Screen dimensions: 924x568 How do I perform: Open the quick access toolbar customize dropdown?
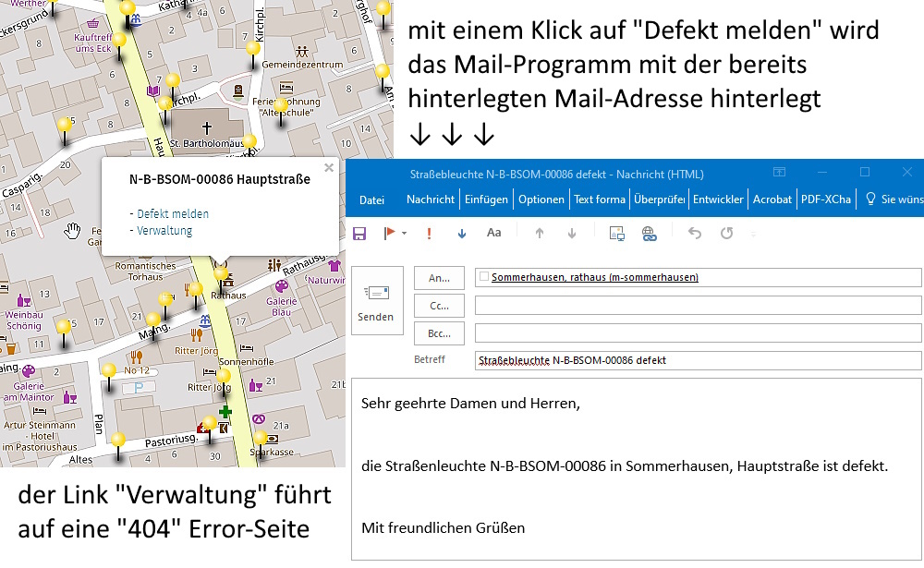pyautogui.click(x=752, y=234)
